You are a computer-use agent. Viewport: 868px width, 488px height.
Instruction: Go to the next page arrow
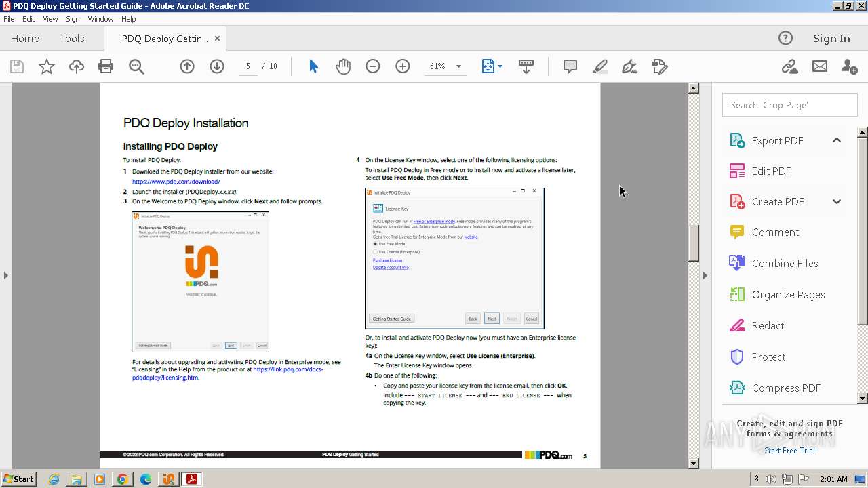pos(217,66)
